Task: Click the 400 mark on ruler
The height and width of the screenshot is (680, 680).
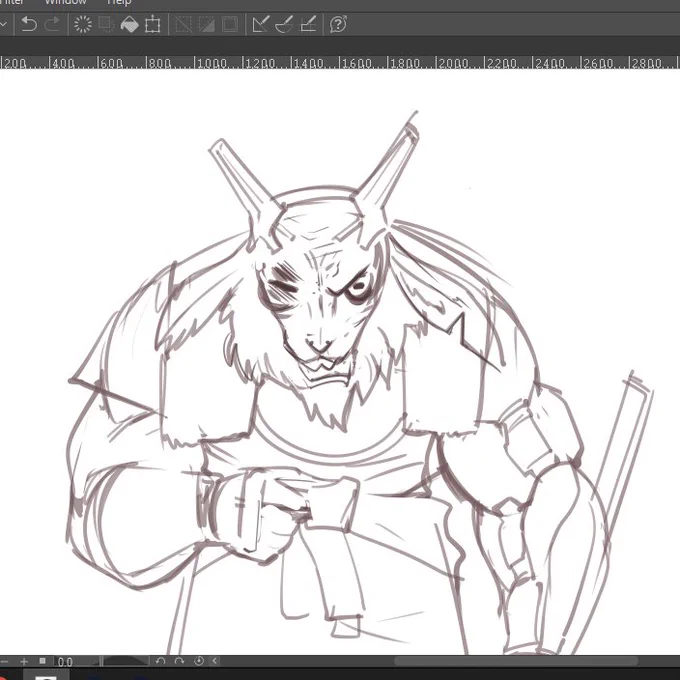Action: (64, 63)
